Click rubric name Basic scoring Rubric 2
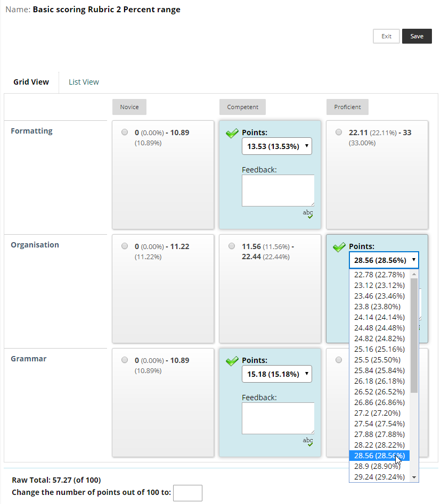441x504 pixels. [x=107, y=10]
